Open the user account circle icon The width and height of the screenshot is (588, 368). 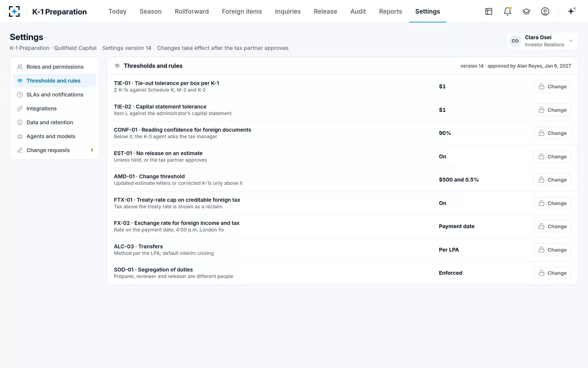point(545,11)
